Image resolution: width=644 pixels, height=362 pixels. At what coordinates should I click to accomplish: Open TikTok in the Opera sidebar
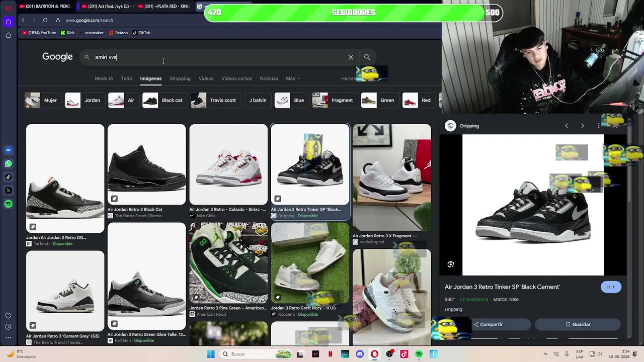coord(8,177)
